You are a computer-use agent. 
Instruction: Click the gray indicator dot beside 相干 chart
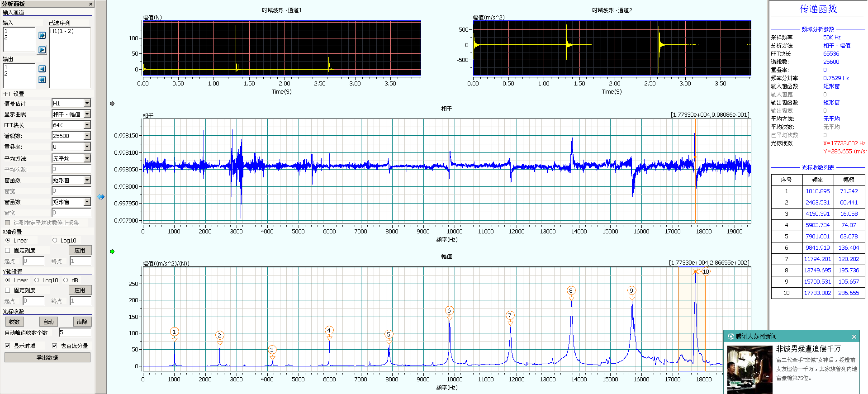coord(112,104)
